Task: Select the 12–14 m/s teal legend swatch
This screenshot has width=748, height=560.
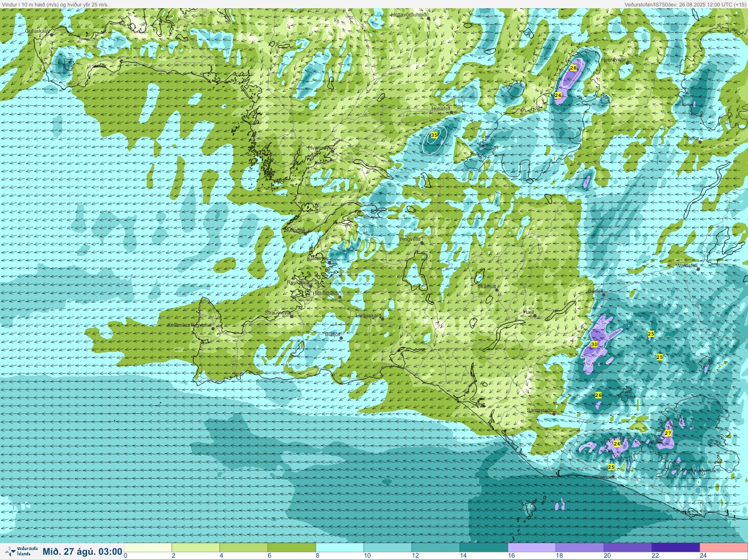Action: 435,548
